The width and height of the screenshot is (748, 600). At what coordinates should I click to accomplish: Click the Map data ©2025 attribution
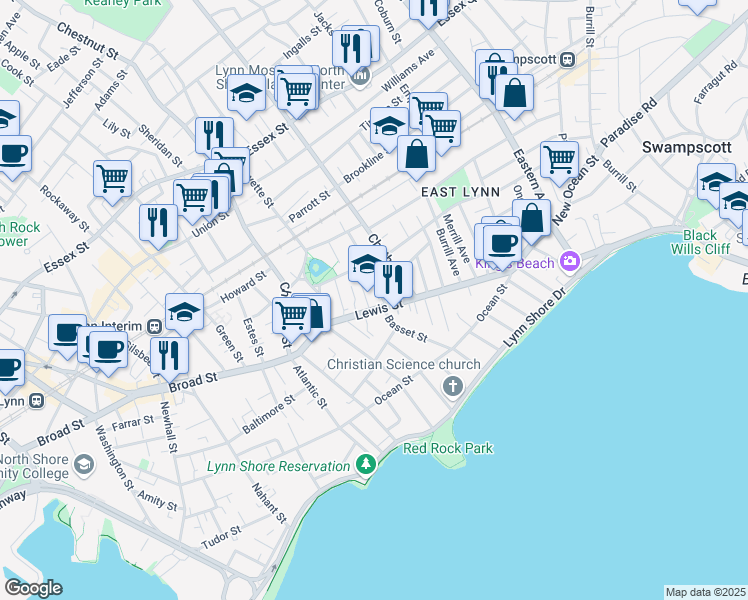[705, 592]
